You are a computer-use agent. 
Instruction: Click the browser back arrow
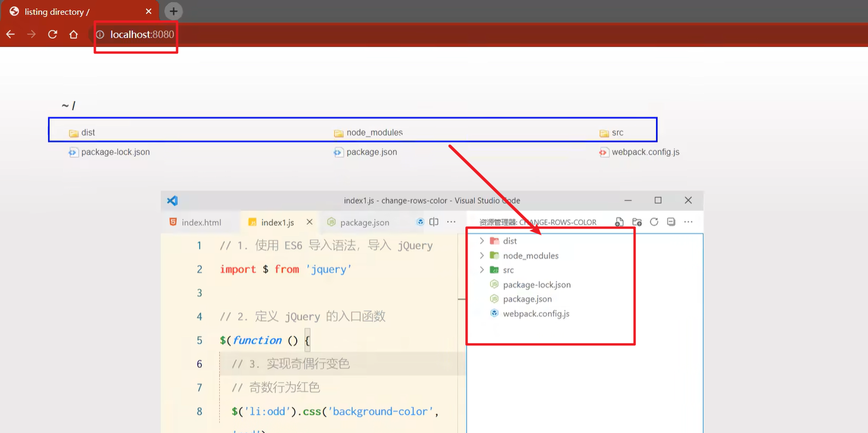10,35
